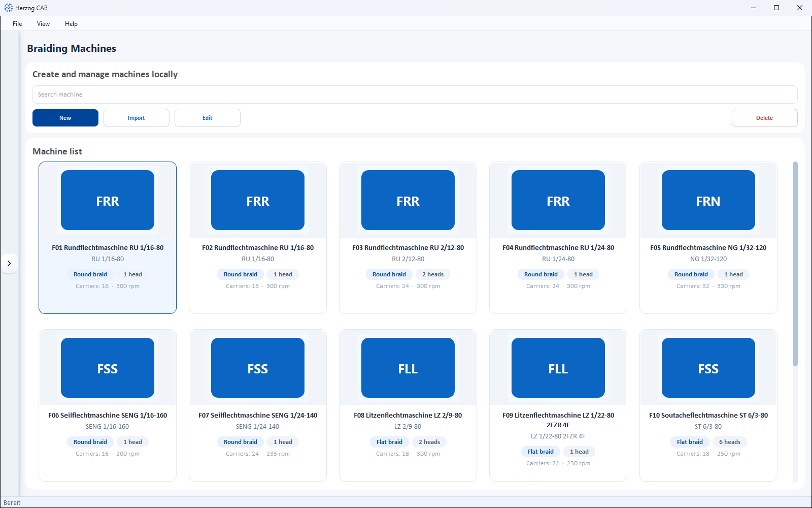The height and width of the screenshot is (508, 812).
Task: Select the FRR thumbnail of F03 Rundflechtmaschine
Action: (x=408, y=200)
